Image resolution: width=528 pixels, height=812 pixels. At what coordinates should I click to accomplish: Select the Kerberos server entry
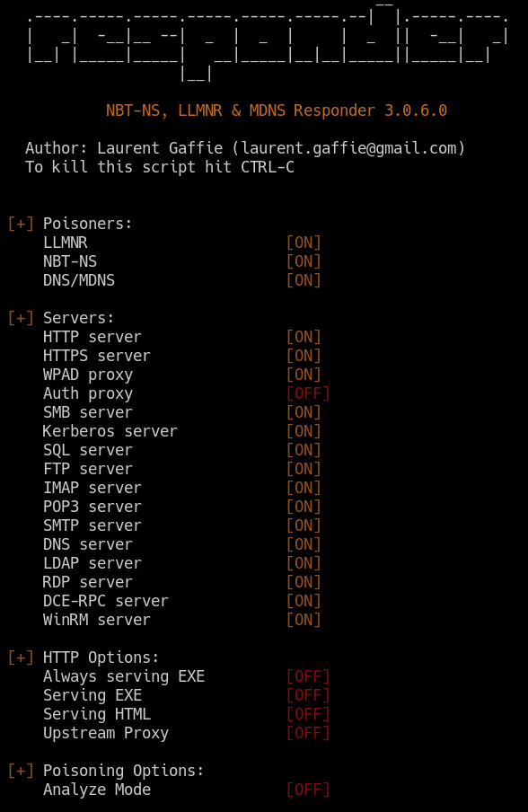click(110, 431)
